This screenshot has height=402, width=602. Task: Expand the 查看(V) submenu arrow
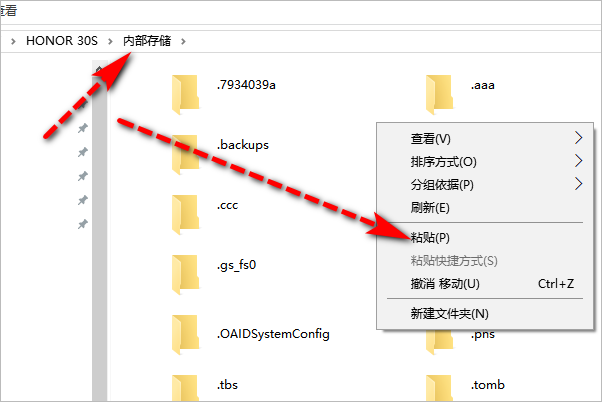pyautogui.click(x=579, y=138)
